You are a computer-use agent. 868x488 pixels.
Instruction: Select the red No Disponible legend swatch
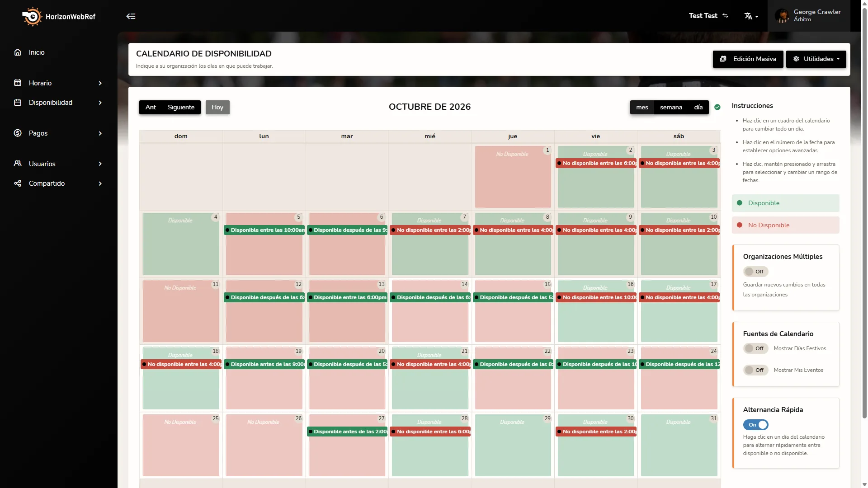pyautogui.click(x=786, y=225)
